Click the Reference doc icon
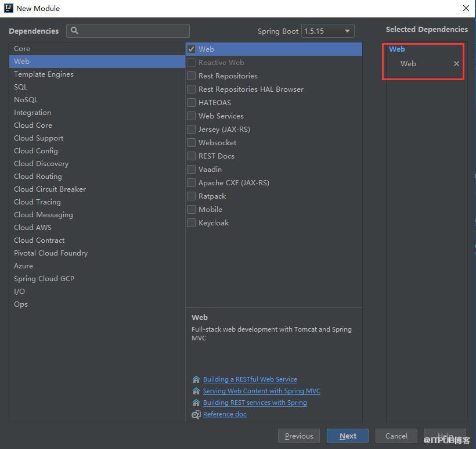The width and height of the screenshot is (476, 449). (x=196, y=414)
